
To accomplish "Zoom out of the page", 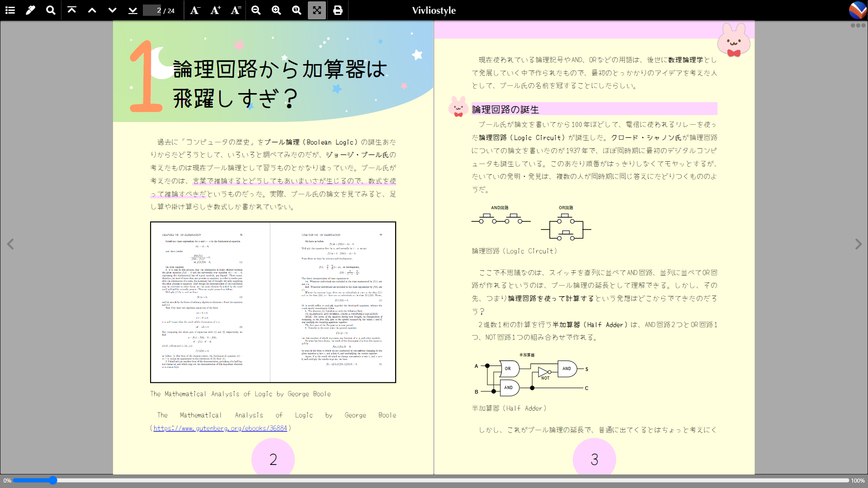I will tap(256, 10).
